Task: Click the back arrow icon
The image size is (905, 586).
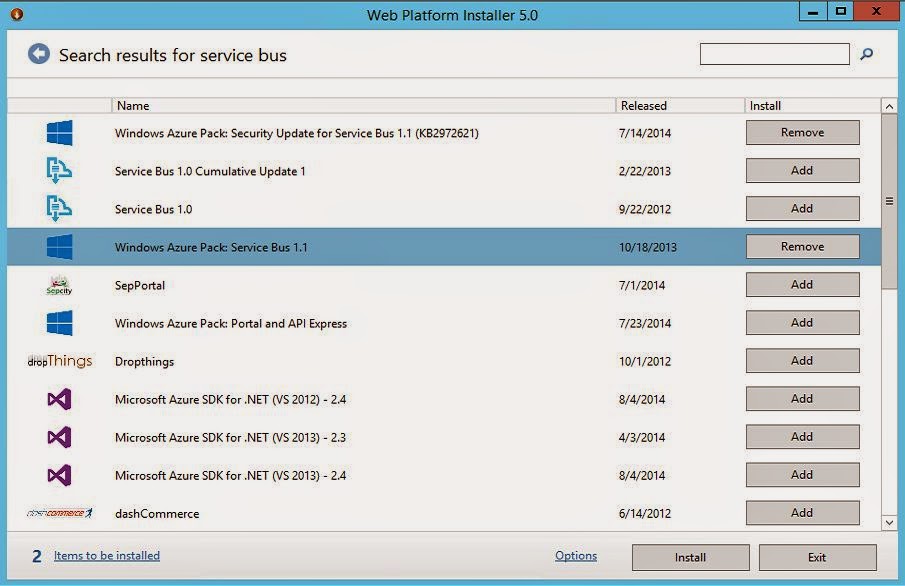Action: [x=39, y=54]
